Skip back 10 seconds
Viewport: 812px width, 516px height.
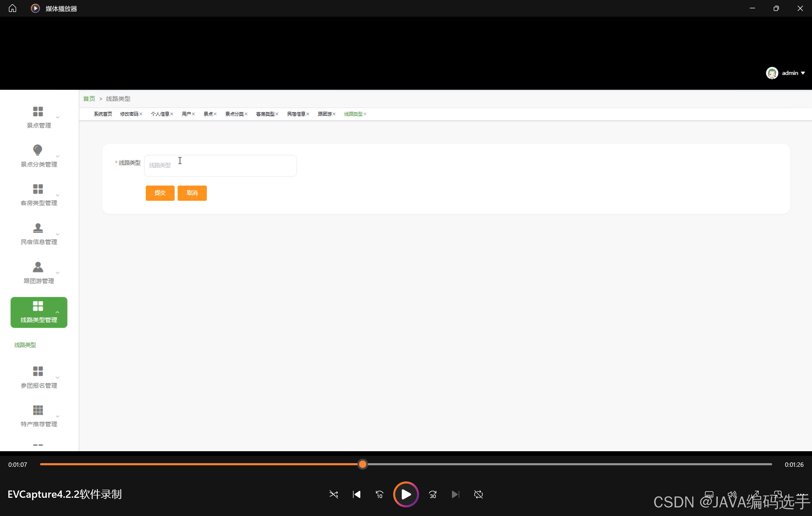[379, 494]
